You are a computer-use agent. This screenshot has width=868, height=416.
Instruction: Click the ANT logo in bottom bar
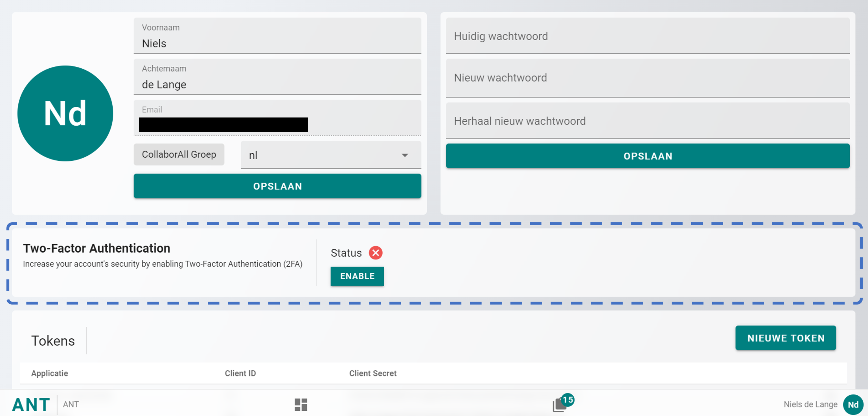click(x=31, y=404)
